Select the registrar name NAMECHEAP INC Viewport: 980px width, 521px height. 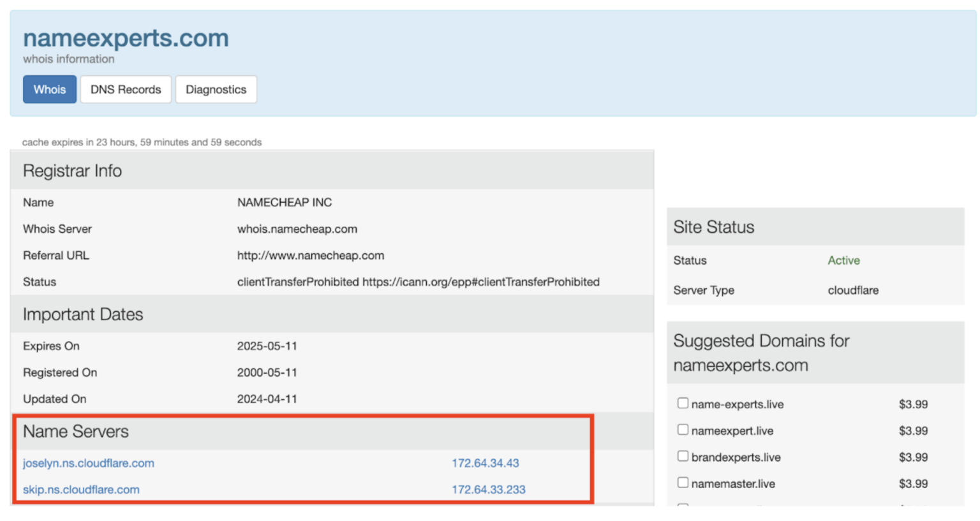point(285,202)
